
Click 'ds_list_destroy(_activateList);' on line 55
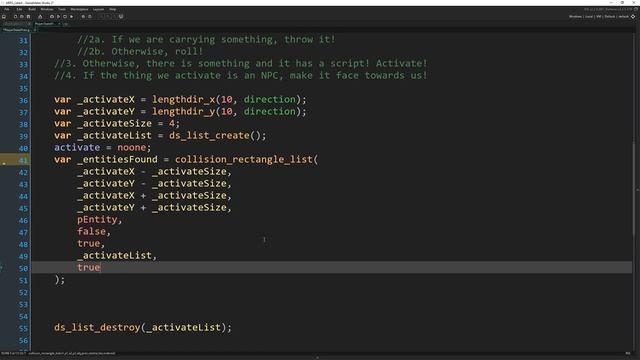pyautogui.click(x=143, y=327)
